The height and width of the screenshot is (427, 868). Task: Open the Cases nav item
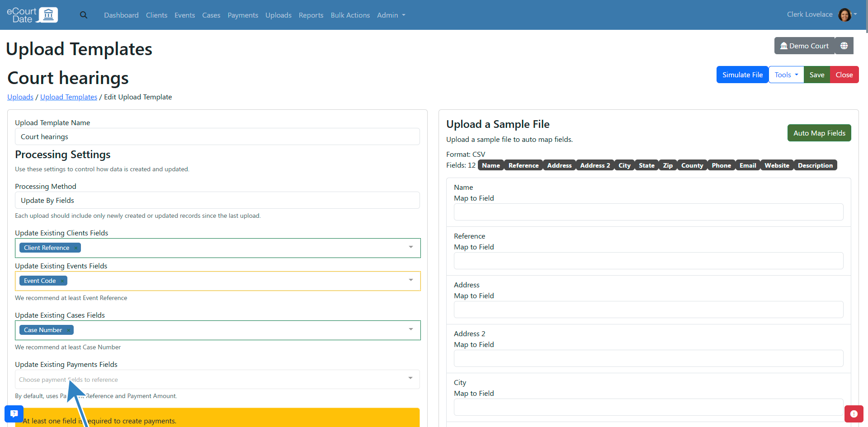click(211, 15)
